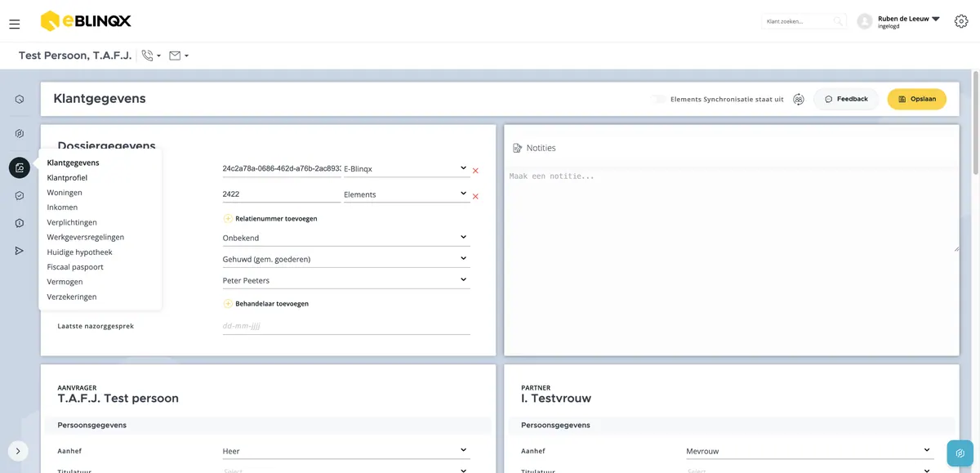
Task: Open the partner's Aanhef Mevrouw dropdown
Action: pyautogui.click(x=810, y=451)
